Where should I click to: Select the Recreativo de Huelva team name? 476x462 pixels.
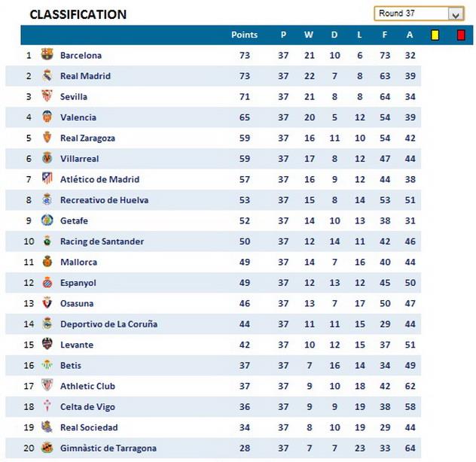click(104, 200)
